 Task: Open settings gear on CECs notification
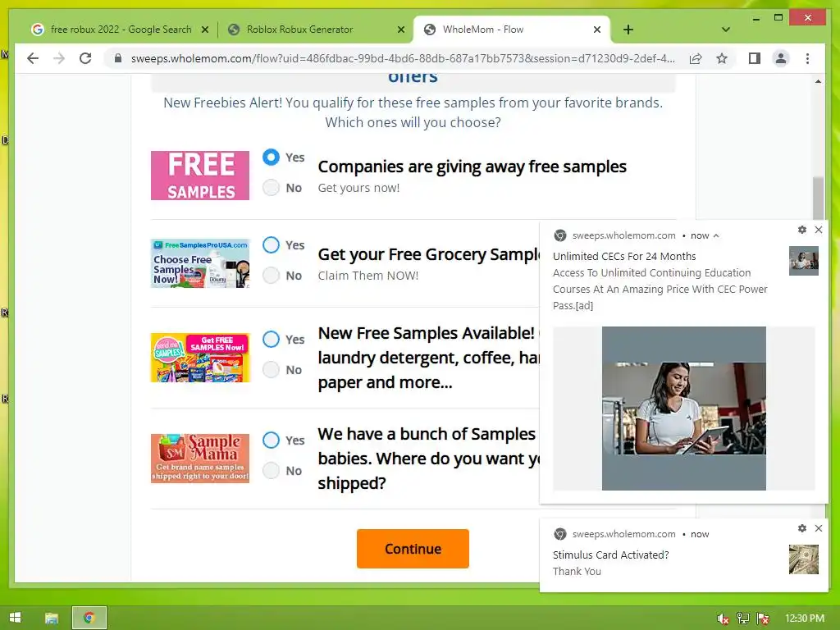click(802, 230)
